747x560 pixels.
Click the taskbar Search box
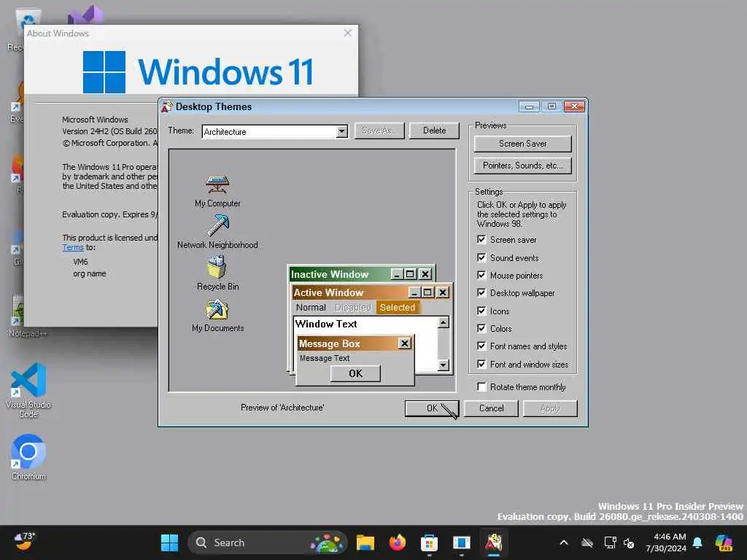268,542
